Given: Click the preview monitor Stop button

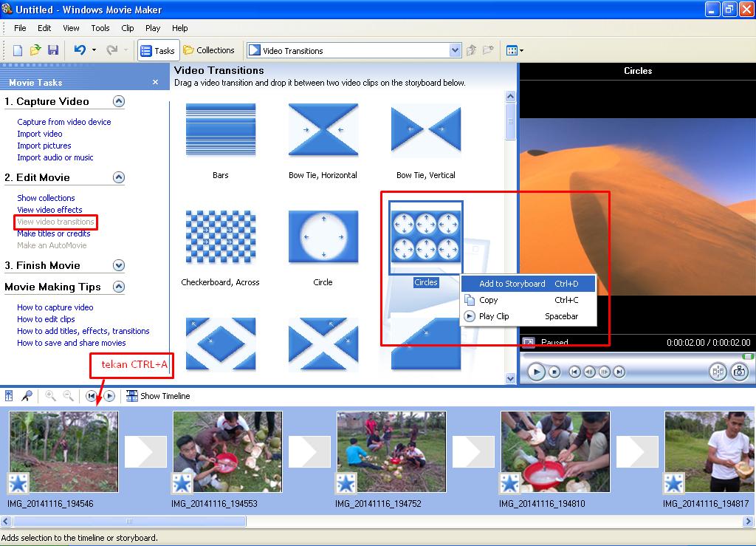Looking at the screenshot, I should [554, 372].
